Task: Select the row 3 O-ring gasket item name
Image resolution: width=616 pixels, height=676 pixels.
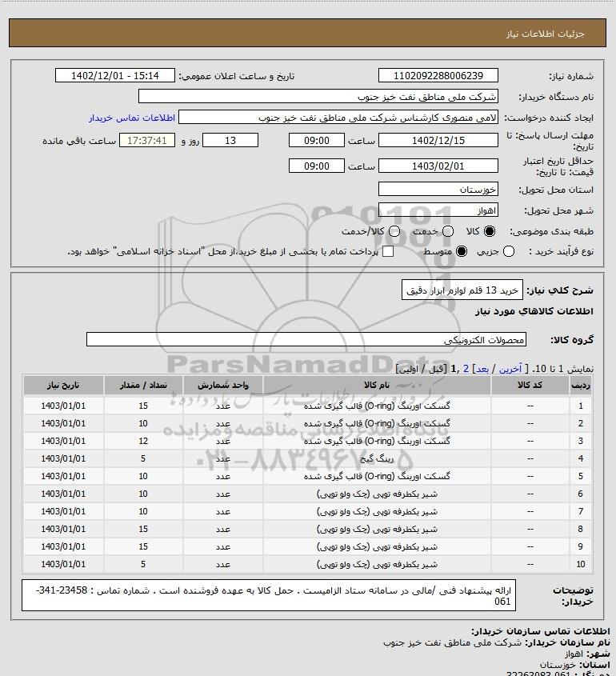Action: [x=377, y=441]
